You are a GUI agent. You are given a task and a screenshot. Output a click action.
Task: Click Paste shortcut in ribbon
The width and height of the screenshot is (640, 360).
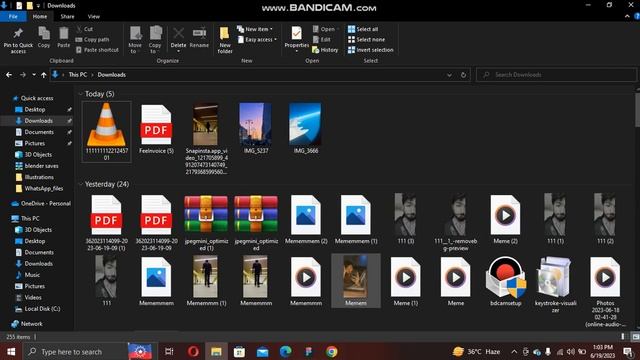(x=97, y=50)
